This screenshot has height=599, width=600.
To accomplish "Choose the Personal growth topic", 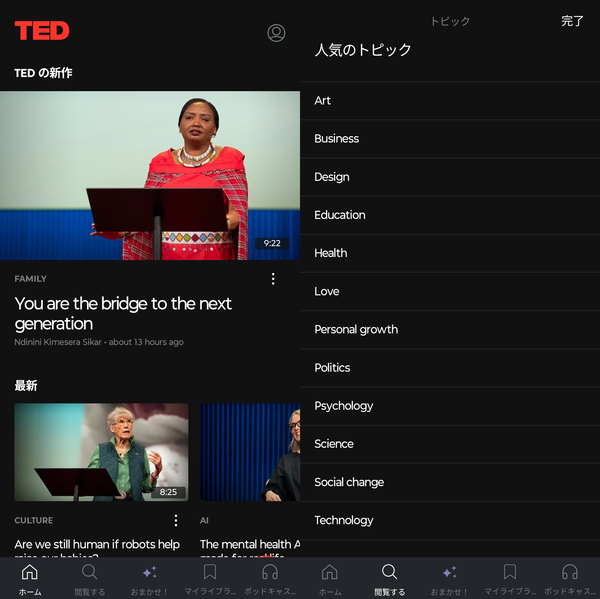I will (450, 330).
